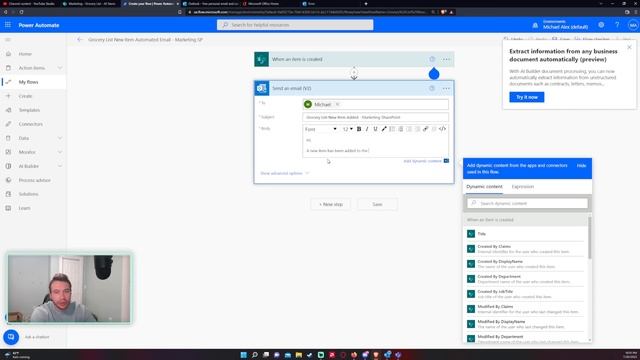Open the chatbot bubble icon
Screen dimensions: 640x360
(x=11, y=337)
